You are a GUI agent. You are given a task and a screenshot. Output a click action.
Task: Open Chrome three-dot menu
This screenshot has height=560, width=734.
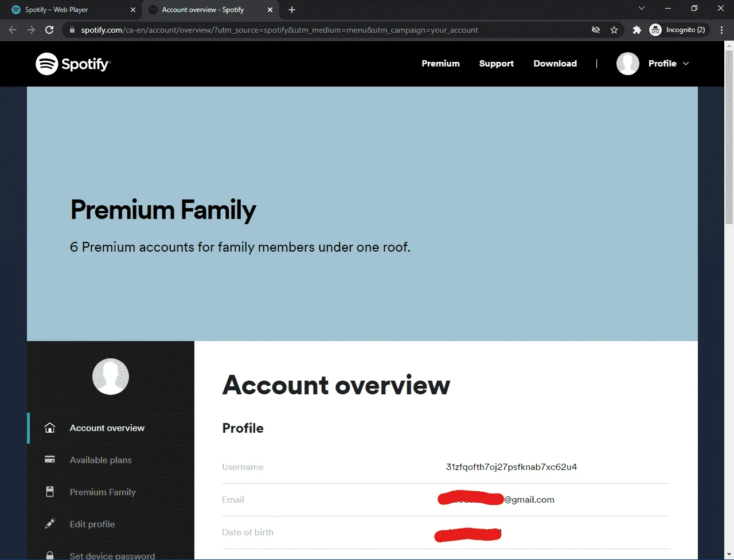click(x=722, y=30)
